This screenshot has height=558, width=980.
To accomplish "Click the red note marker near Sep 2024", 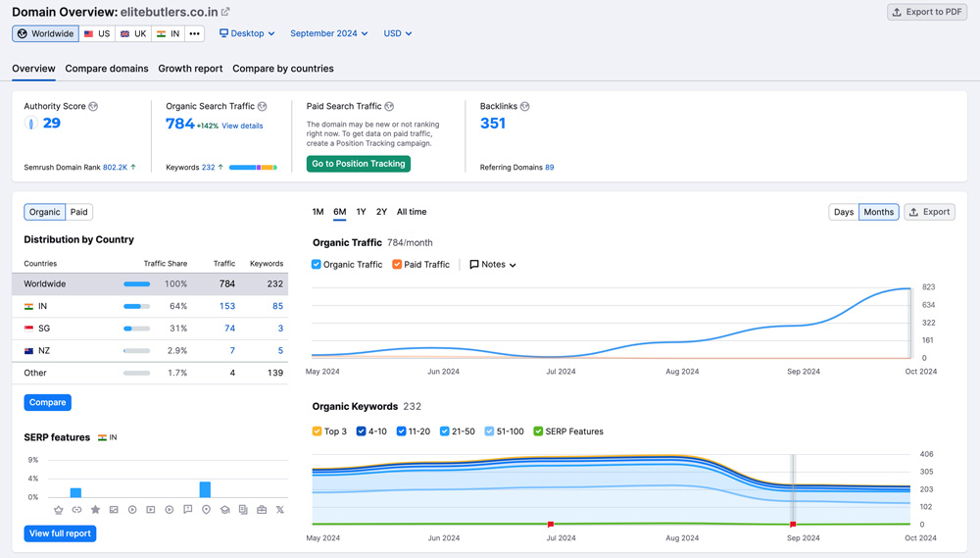I will [793, 525].
